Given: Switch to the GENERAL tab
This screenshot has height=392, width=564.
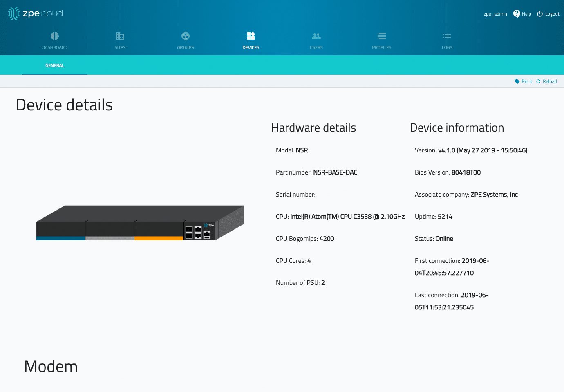Looking at the screenshot, I should pyautogui.click(x=55, y=65).
